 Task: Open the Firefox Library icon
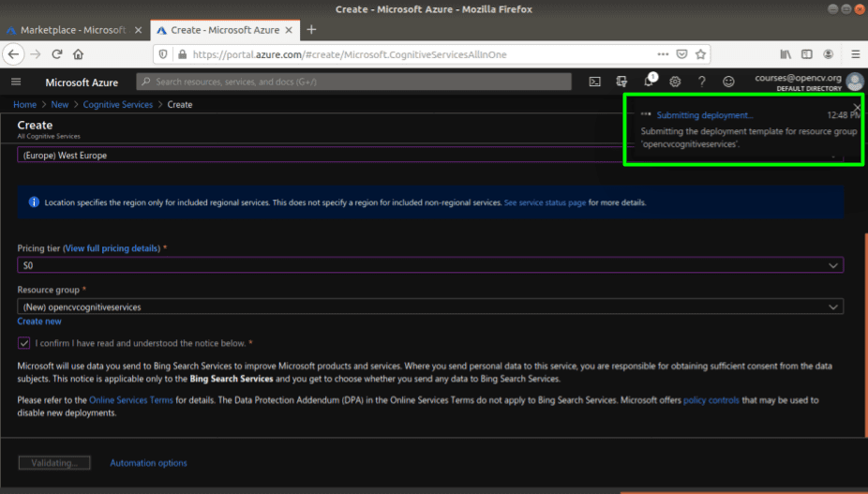tap(786, 54)
